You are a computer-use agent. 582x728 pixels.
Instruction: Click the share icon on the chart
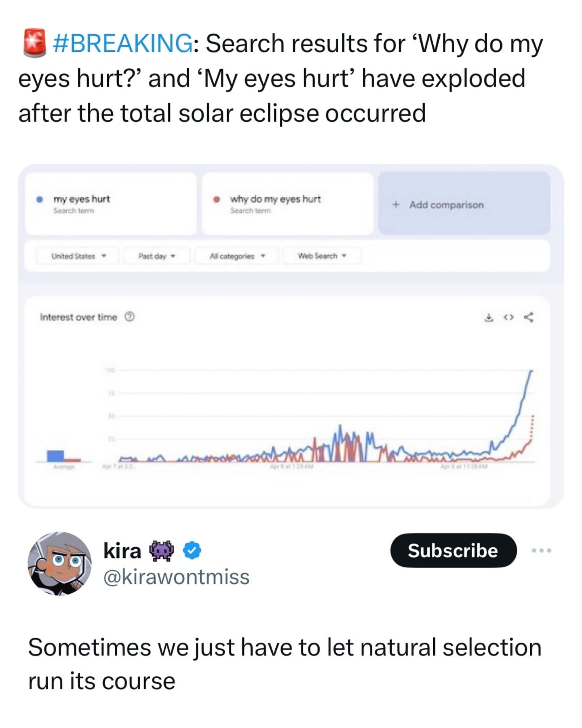[x=528, y=317]
